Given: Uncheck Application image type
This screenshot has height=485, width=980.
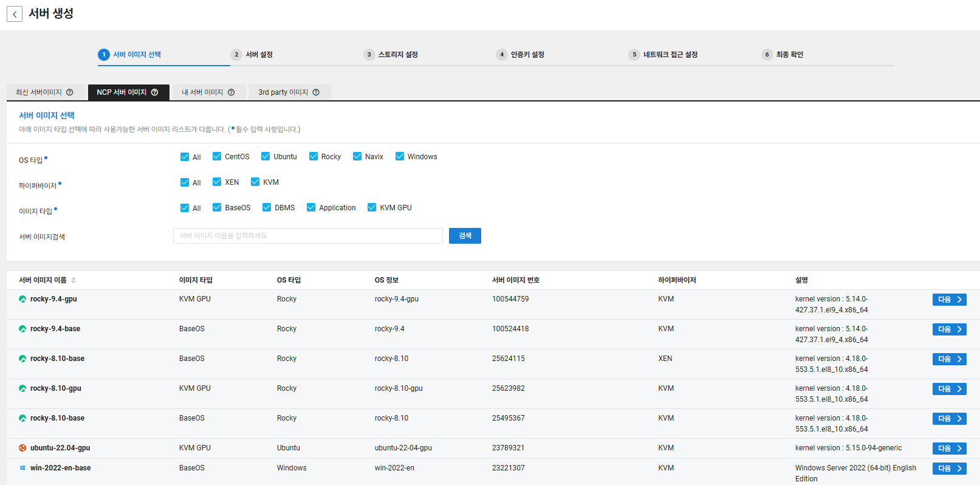Looking at the screenshot, I should click(311, 207).
